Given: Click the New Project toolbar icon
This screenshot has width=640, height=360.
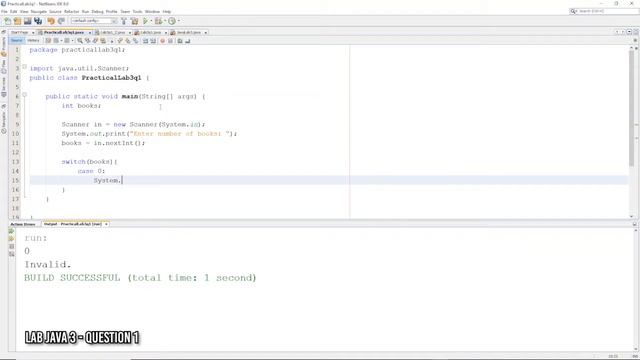Looking at the screenshot, I should tap(18, 21).
